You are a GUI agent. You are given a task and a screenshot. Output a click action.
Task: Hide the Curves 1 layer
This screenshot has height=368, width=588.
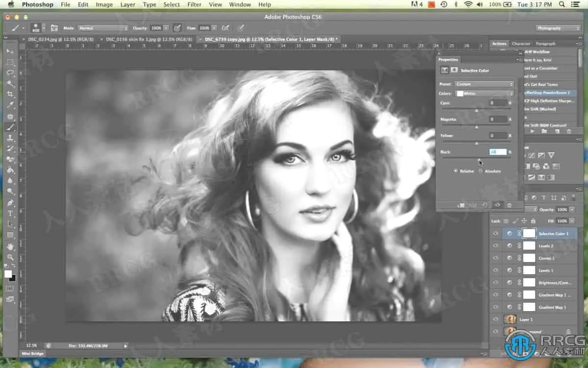click(496, 258)
